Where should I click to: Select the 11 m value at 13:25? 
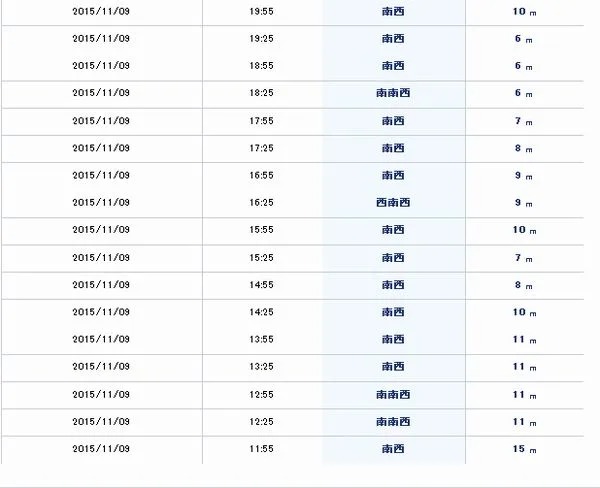click(x=525, y=366)
